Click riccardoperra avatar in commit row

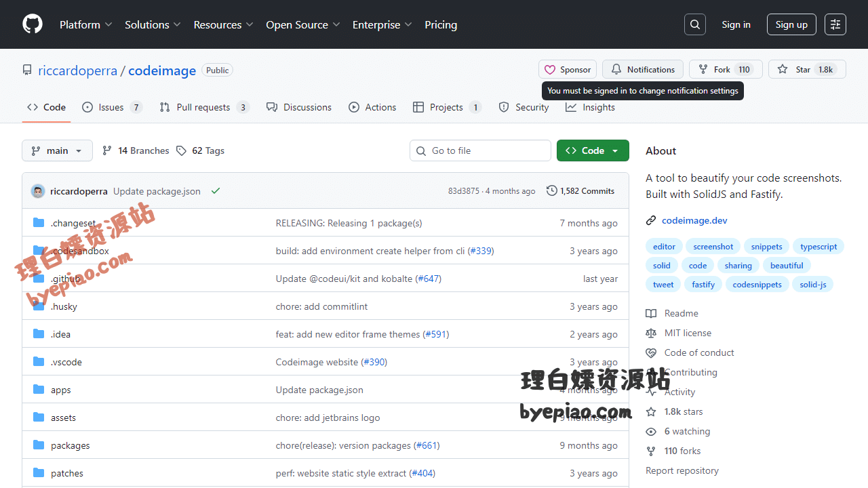38,191
